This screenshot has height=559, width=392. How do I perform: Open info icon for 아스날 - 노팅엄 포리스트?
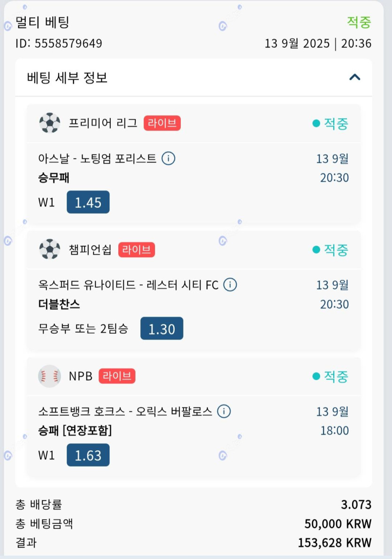(x=168, y=159)
